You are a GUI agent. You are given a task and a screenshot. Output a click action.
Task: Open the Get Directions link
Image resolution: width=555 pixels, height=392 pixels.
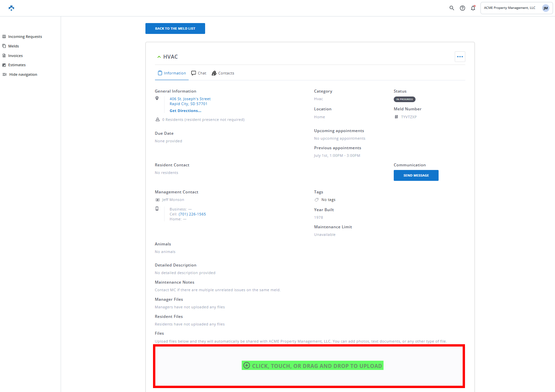tap(185, 111)
